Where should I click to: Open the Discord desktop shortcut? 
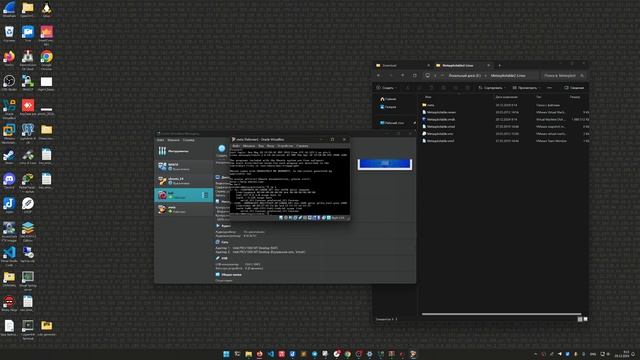click(x=9, y=180)
